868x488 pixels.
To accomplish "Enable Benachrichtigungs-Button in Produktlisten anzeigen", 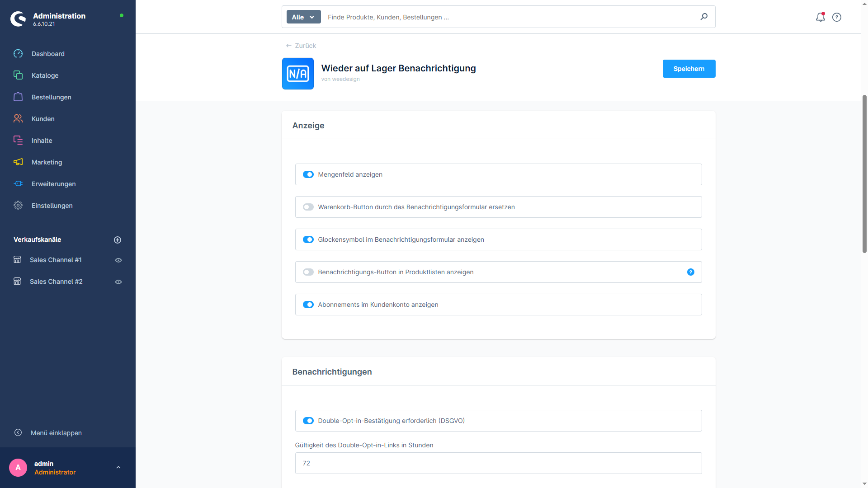I will (308, 272).
